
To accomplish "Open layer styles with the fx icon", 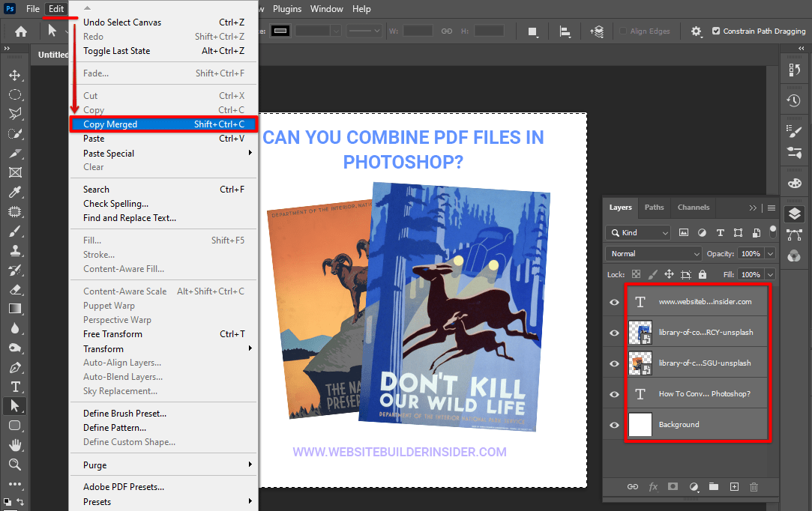I will [x=653, y=487].
